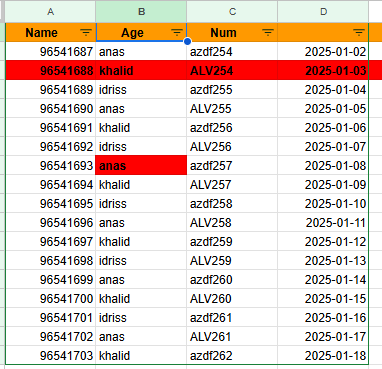Image resolution: width=382 pixels, height=369 pixels.
Task: Select cell ALV256
Action: coord(232,147)
